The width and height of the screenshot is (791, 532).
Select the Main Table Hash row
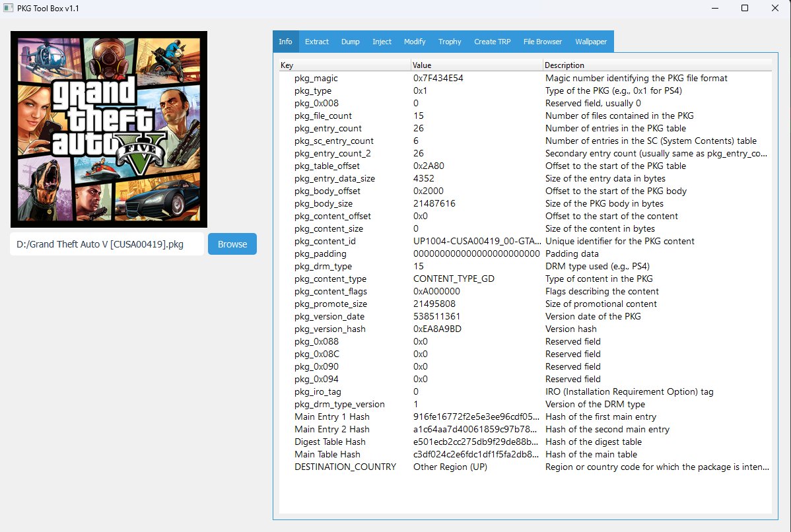(x=525, y=454)
